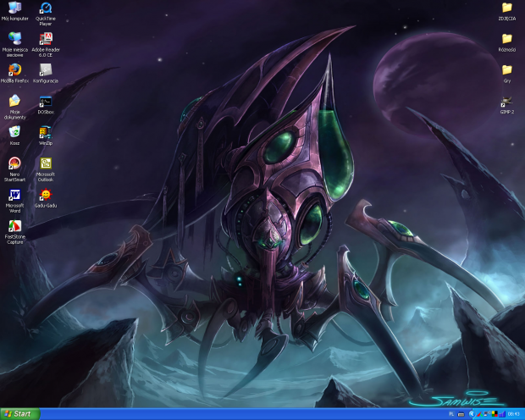The height and width of the screenshot is (420, 525).
Task: Click the Różności folder icon
Action: tap(507, 42)
